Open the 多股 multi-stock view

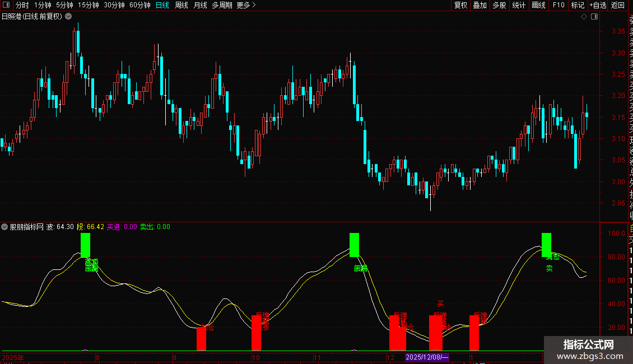499,5
